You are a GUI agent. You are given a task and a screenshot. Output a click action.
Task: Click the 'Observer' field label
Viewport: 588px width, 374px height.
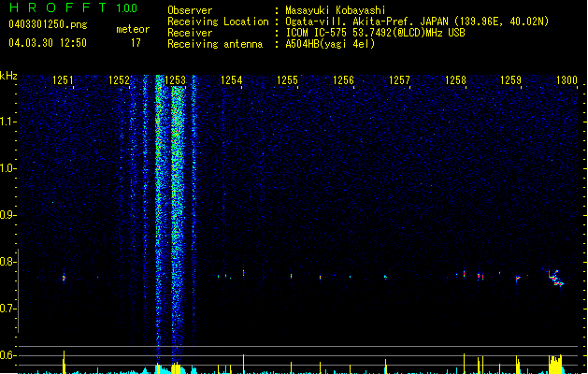coord(190,10)
